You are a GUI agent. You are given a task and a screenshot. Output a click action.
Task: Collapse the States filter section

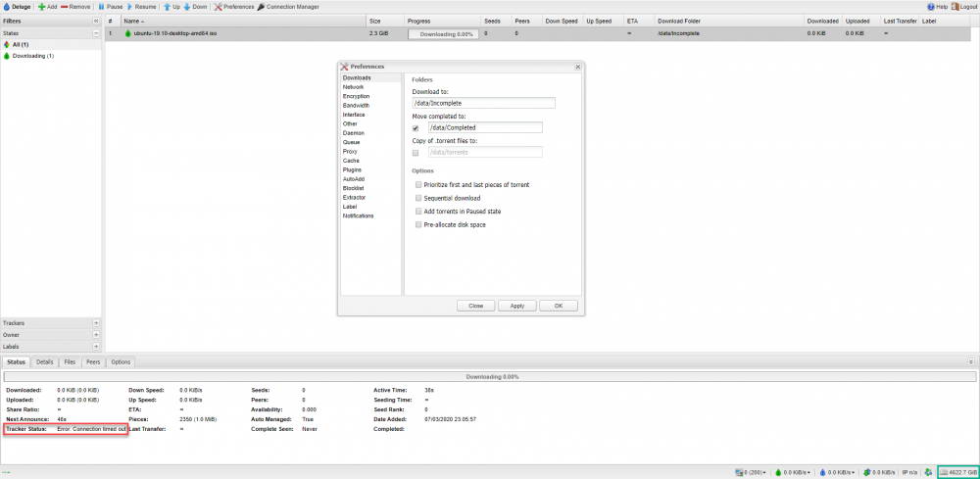click(96, 33)
